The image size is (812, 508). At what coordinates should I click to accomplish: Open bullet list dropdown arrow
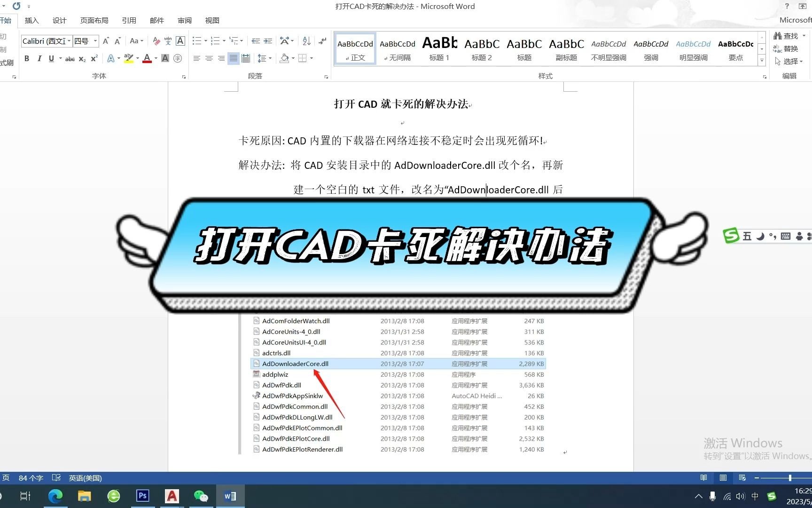tap(206, 41)
